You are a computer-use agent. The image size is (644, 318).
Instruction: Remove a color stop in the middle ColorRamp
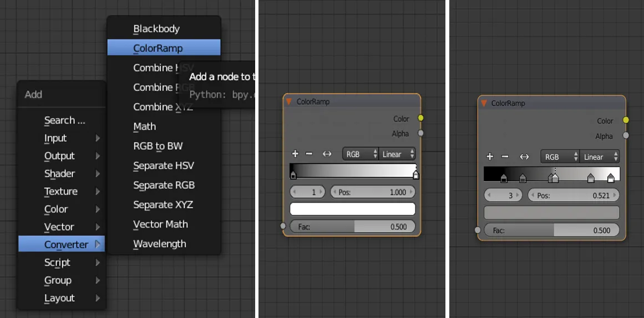pos(310,154)
